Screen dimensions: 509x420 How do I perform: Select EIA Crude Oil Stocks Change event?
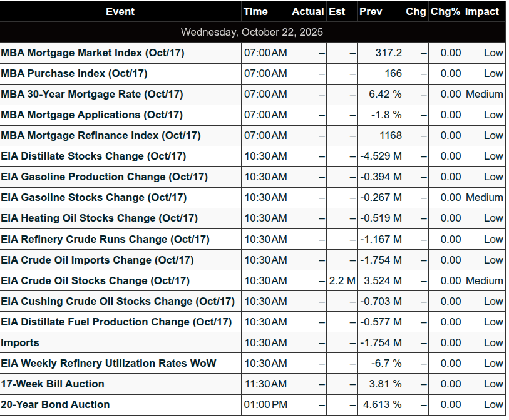click(95, 280)
